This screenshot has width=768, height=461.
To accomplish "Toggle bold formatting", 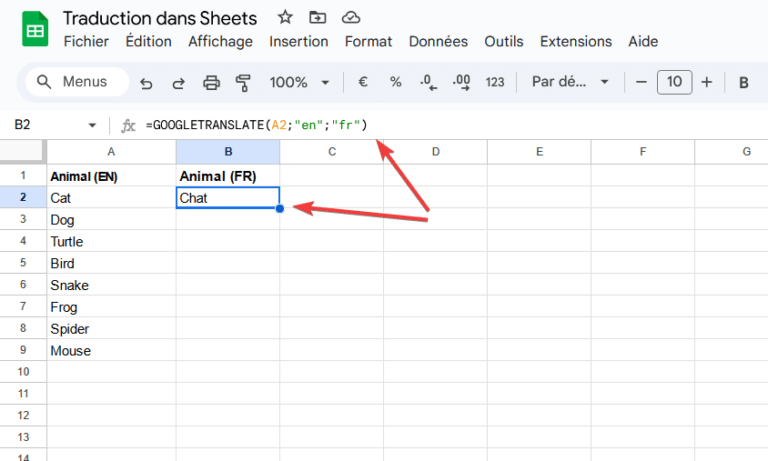I will tap(744, 82).
